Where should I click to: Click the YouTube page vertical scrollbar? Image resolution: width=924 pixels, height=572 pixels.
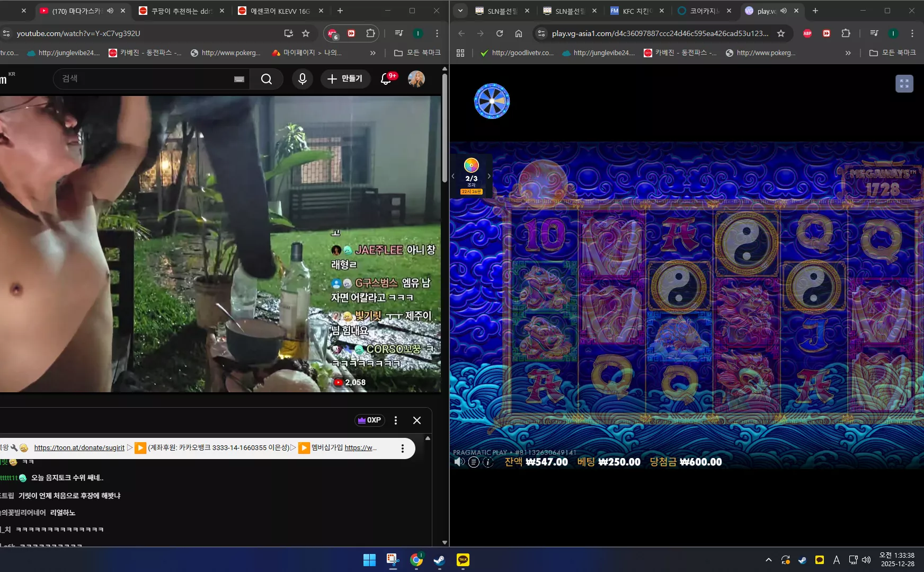pyautogui.click(x=445, y=127)
